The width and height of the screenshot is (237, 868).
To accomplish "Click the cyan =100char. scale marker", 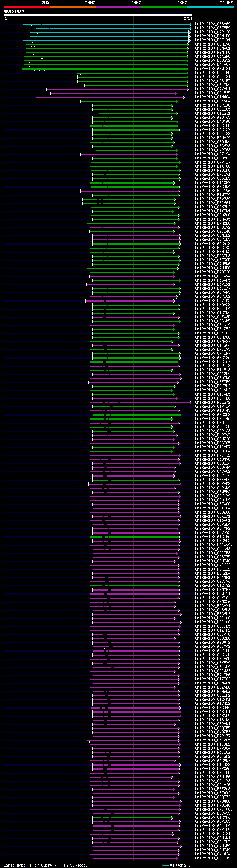I will click(x=166, y=865).
